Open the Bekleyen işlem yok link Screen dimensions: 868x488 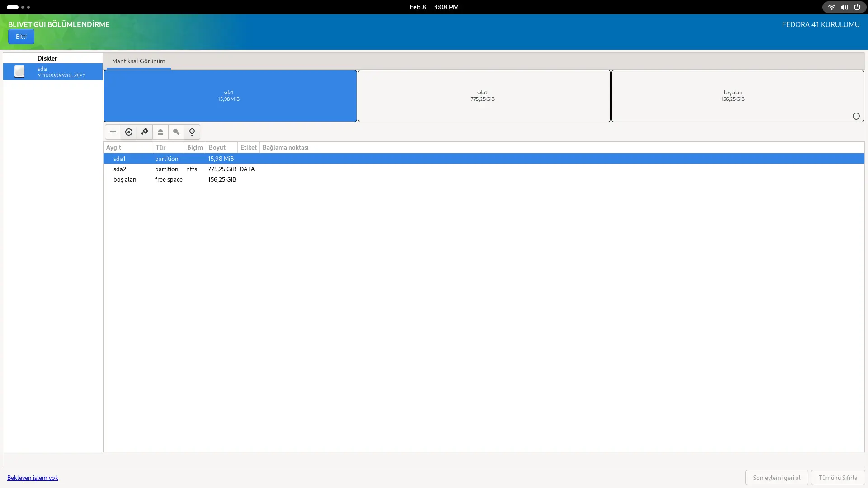[33, 478]
